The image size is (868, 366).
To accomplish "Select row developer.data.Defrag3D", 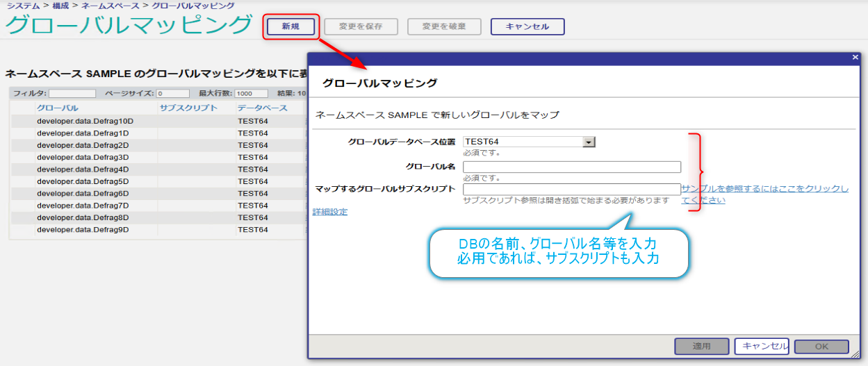I will 158,157.
